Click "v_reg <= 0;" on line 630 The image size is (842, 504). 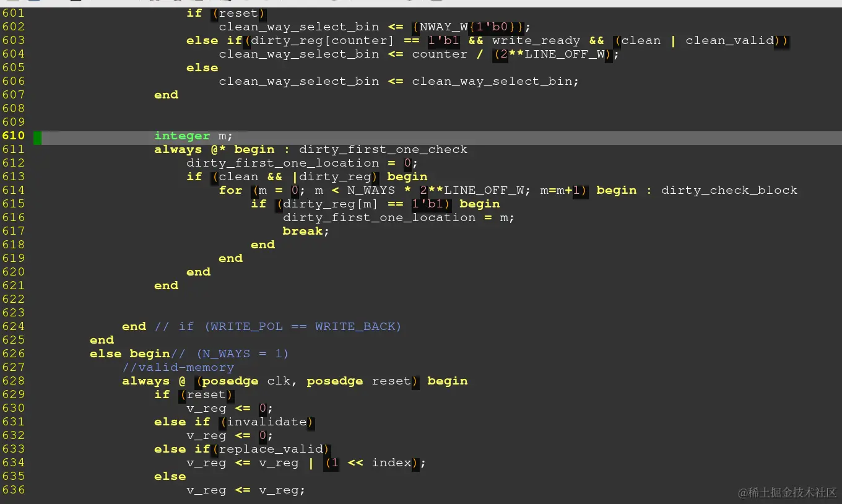pyautogui.click(x=230, y=409)
